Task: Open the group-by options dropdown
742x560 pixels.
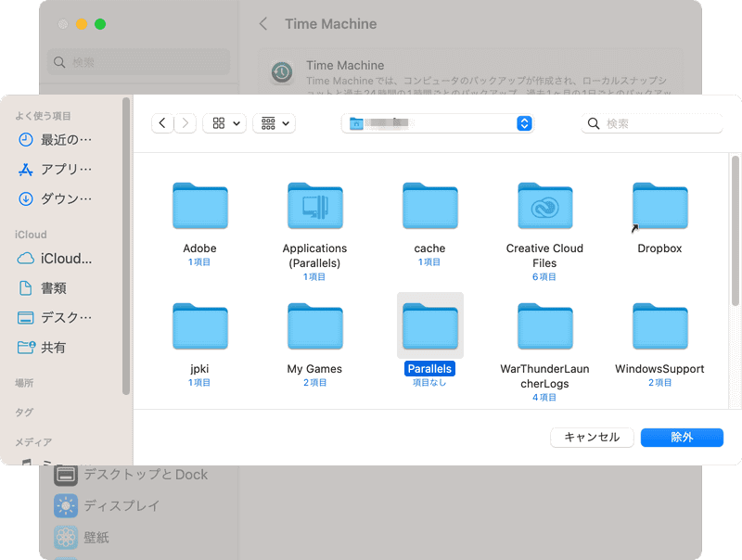Action: click(274, 123)
